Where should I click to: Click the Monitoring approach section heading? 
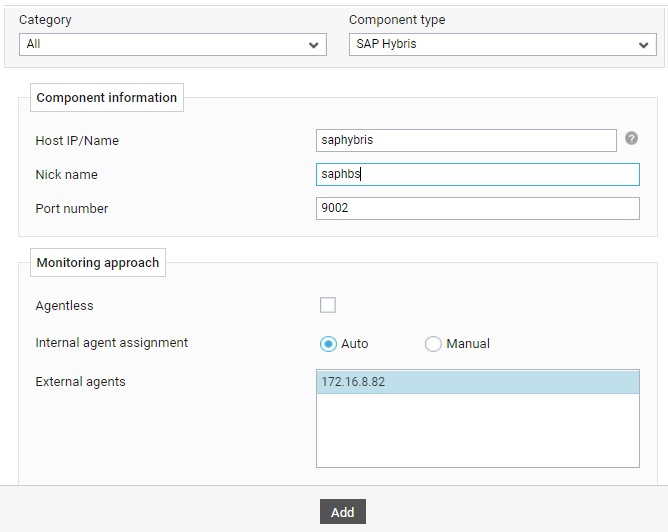coord(98,262)
